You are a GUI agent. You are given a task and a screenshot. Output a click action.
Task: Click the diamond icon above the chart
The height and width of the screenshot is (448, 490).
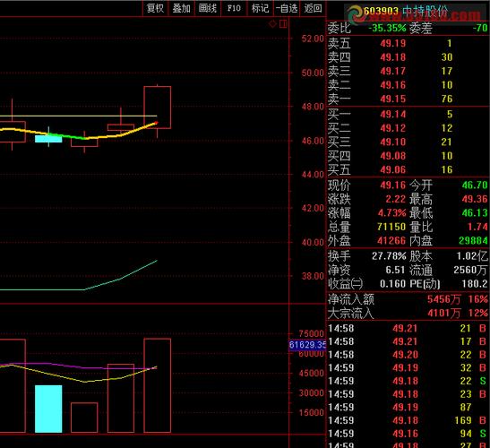click(x=272, y=24)
